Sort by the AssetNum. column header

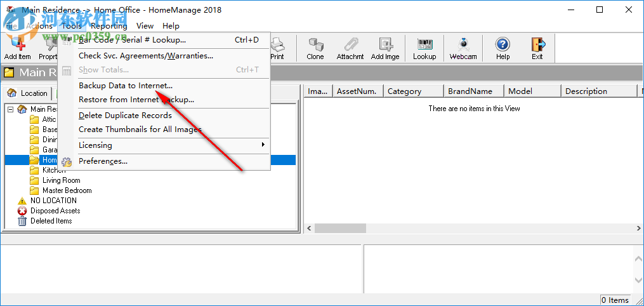358,91
